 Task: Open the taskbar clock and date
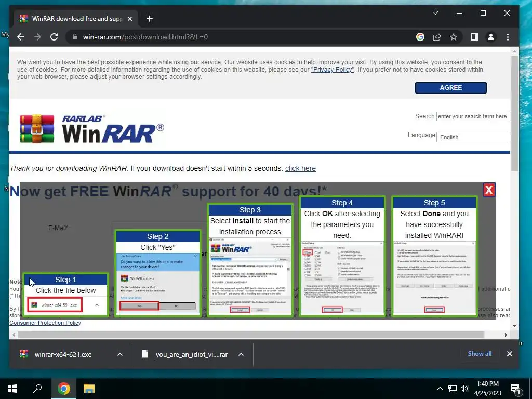[x=487, y=389]
